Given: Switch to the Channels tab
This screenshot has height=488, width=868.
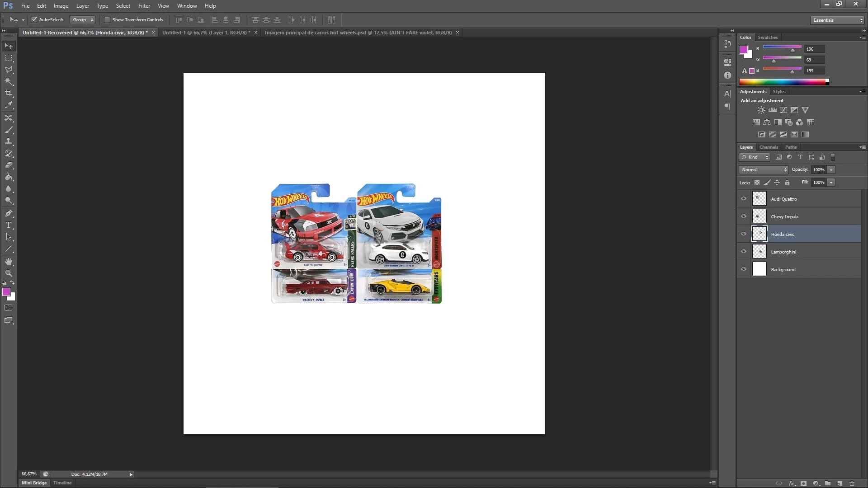Looking at the screenshot, I should click(769, 147).
